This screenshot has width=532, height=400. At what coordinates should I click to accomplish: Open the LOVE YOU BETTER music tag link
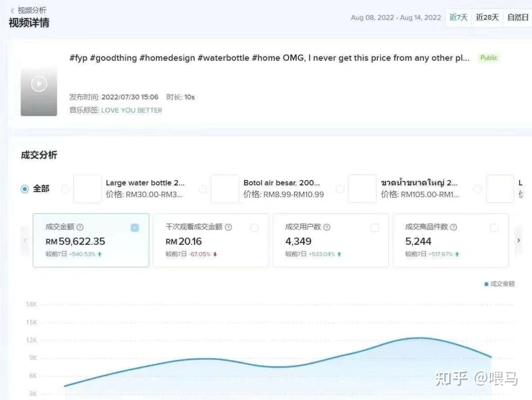point(131,110)
